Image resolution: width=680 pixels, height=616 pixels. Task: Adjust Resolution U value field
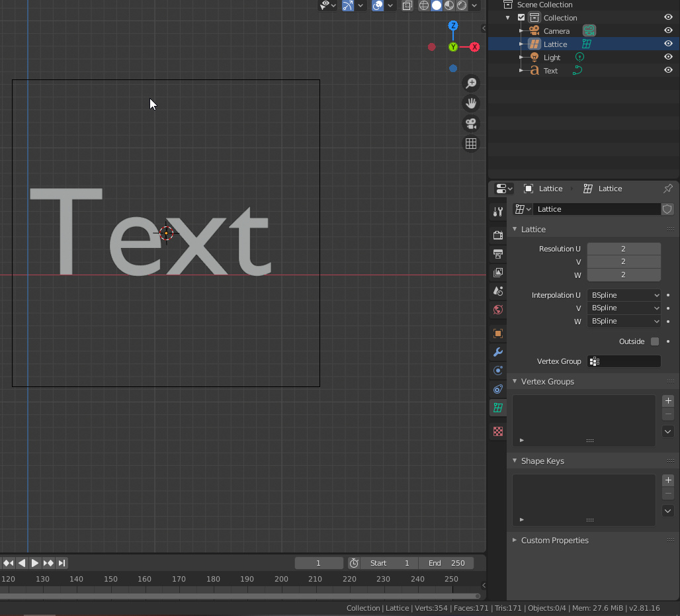pyautogui.click(x=624, y=249)
